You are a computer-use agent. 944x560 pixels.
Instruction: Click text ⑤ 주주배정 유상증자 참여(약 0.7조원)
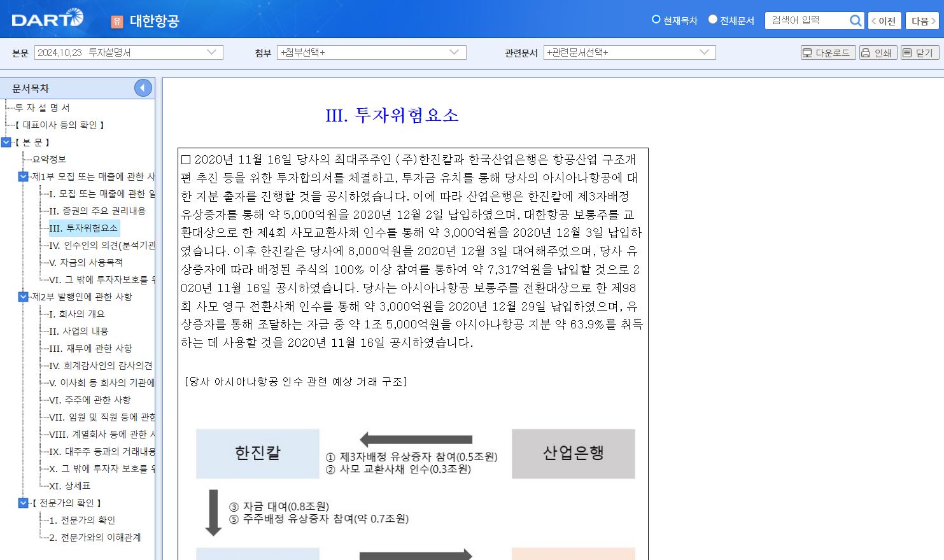(x=319, y=519)
